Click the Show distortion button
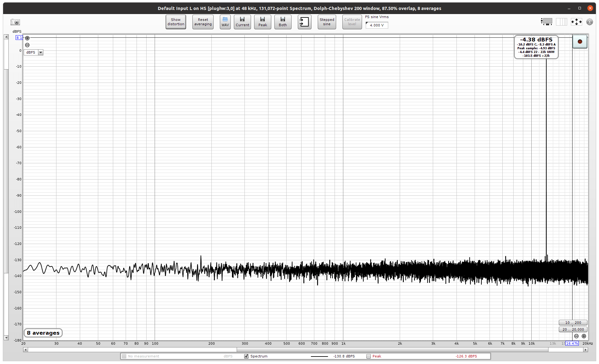The width and height of the screenshot is (599, 364). pyautogui.click(x=176, y=22)
